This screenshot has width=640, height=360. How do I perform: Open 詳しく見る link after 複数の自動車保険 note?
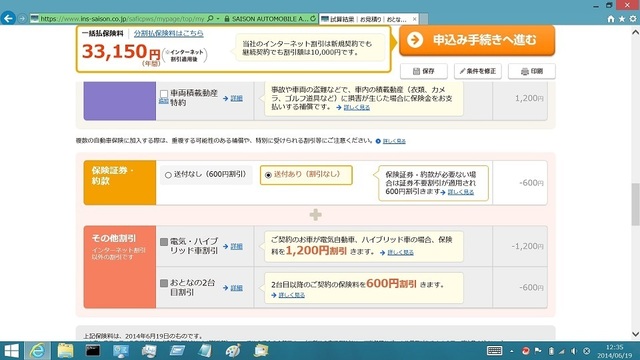click(394, 141)
